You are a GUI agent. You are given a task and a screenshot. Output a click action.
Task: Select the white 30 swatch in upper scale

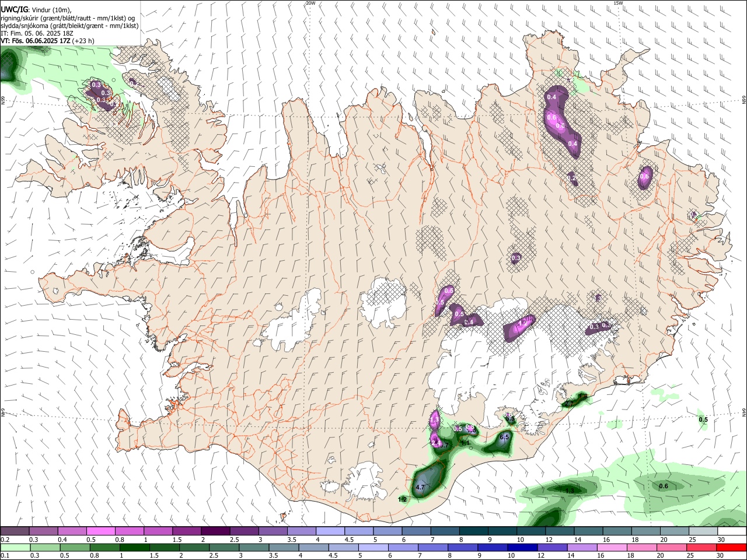click(x=732, y=531)
